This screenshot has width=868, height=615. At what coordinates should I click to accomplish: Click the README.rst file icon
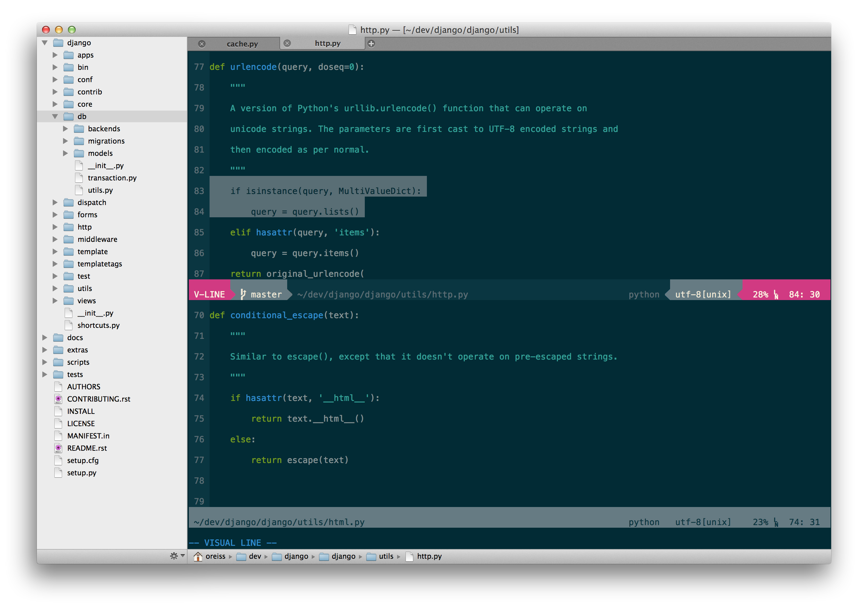tap(58, 448)
